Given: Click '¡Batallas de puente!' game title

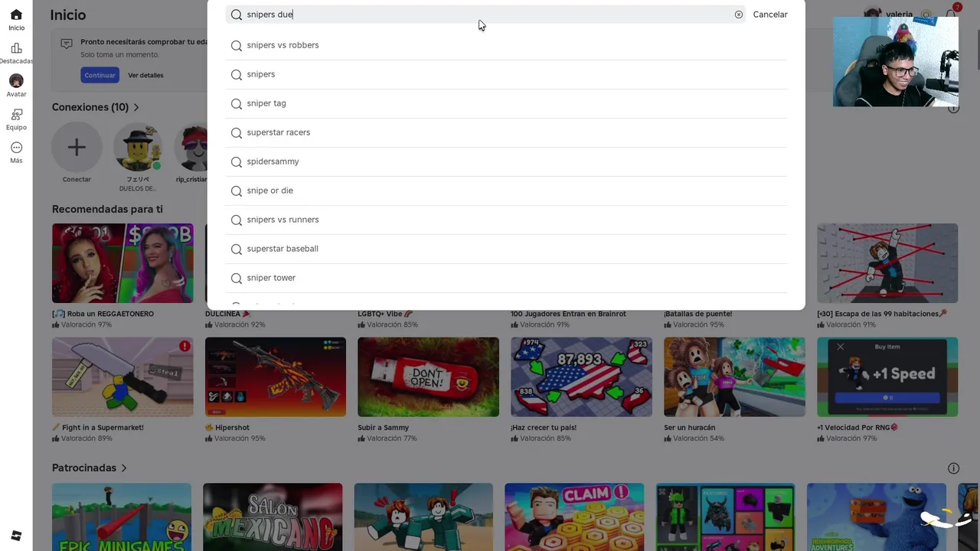Looking at the screenshot, I should pyautogui.click(x=697, y=314).
